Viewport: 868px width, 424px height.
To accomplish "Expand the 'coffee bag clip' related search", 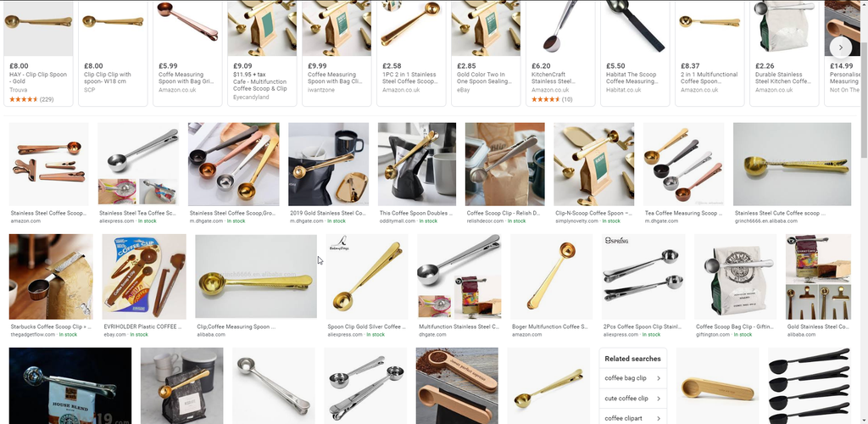I will pyautogui.click(x=632, y=378).
